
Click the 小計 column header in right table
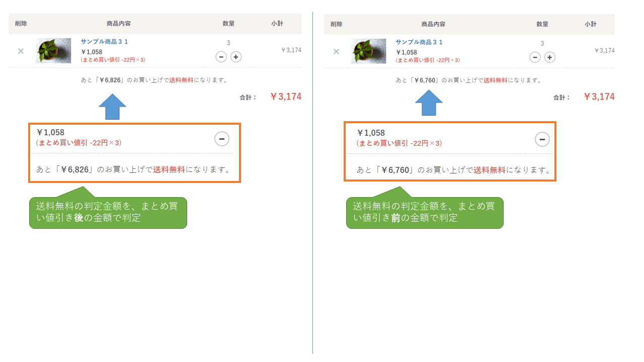coord(591,24)
